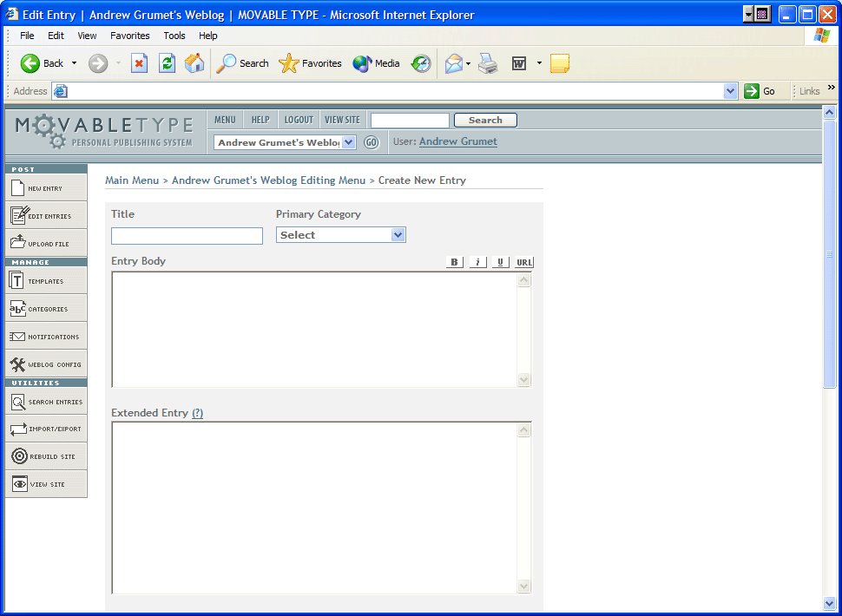This screenshot has width=842, height=616.
Task: Open the Andrew Grumet's Weblog selector dropdown
Action: [x=285, y=142]
